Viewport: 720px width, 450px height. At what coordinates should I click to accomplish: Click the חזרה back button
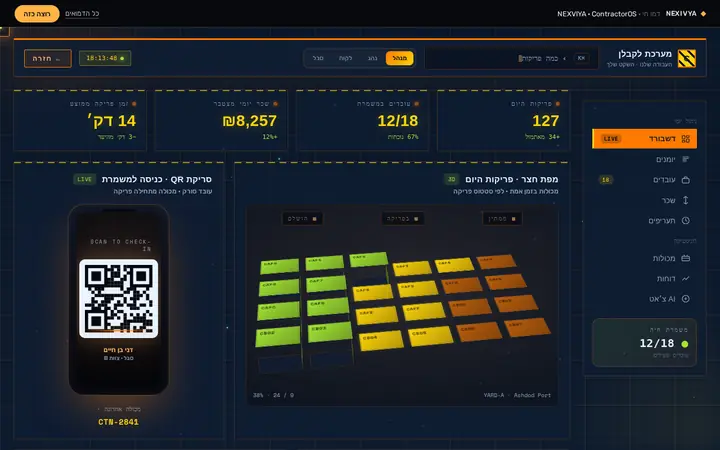48,58
